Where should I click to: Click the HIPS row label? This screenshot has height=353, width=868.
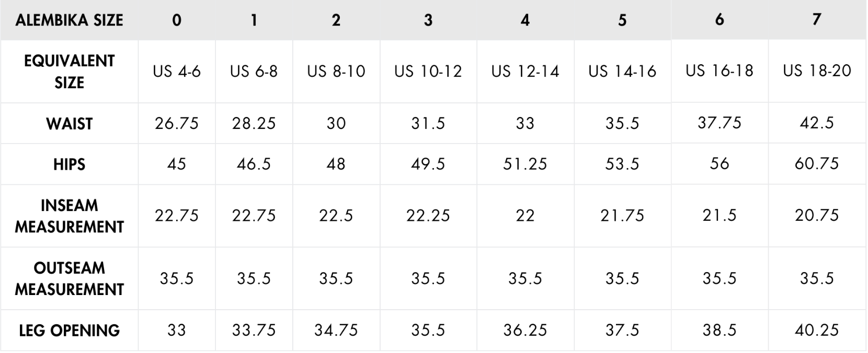(x=69, y=164)
